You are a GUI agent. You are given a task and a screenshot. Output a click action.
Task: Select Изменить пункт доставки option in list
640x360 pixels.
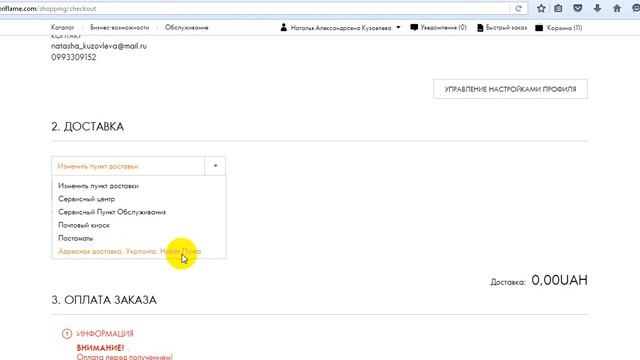coord(98,186)
